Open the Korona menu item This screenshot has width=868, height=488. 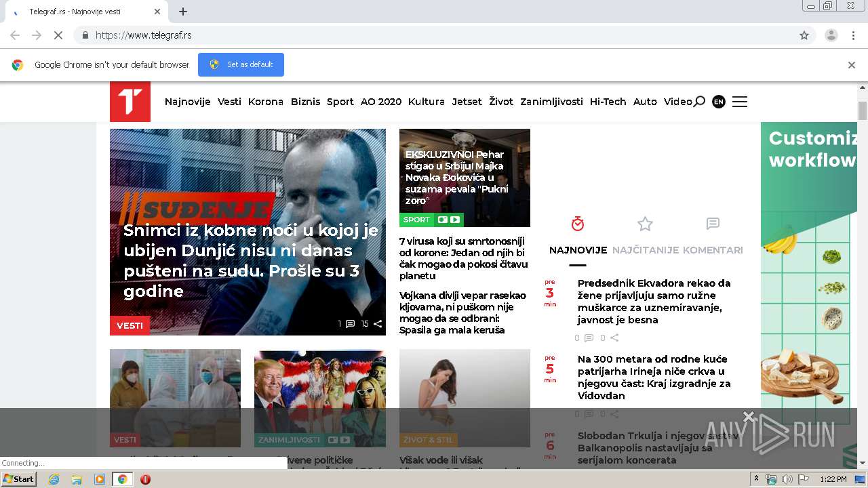click(x=266, y=102)
